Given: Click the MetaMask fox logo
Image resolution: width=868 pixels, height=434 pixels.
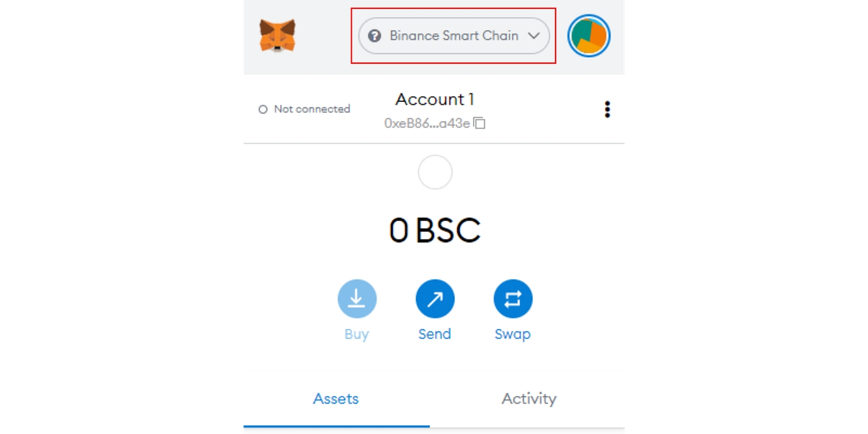Looking at the screenshot, I should [x=277, y=36].
